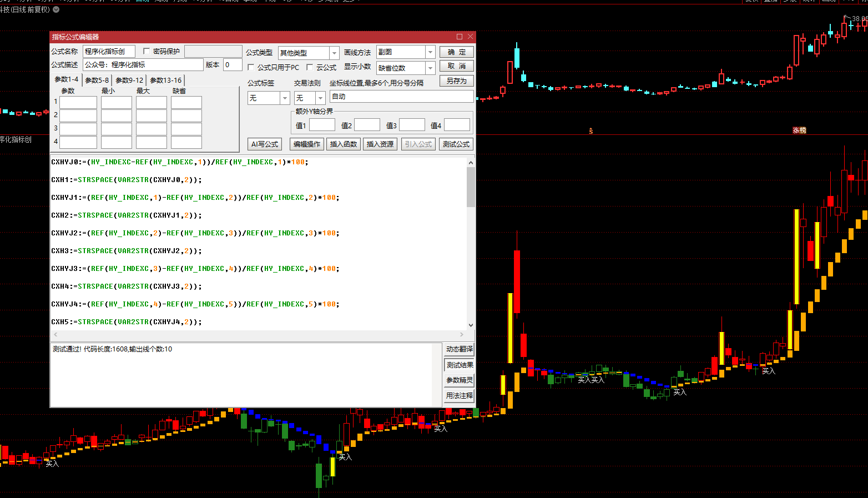This screenshot has width=868, height=498.
Task: Toggle the 云公式 checkbox
Action: [x=310, y=67]
